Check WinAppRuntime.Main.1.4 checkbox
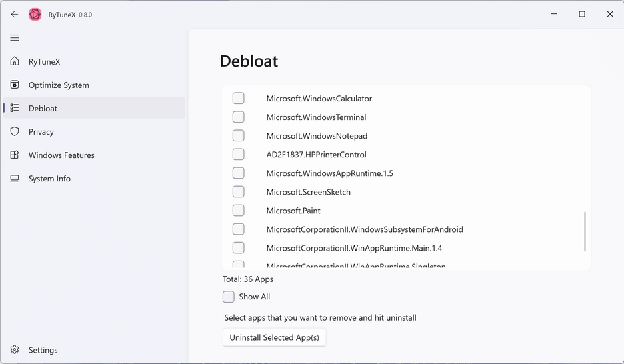The image size is (624, 364). coord(239,248)
